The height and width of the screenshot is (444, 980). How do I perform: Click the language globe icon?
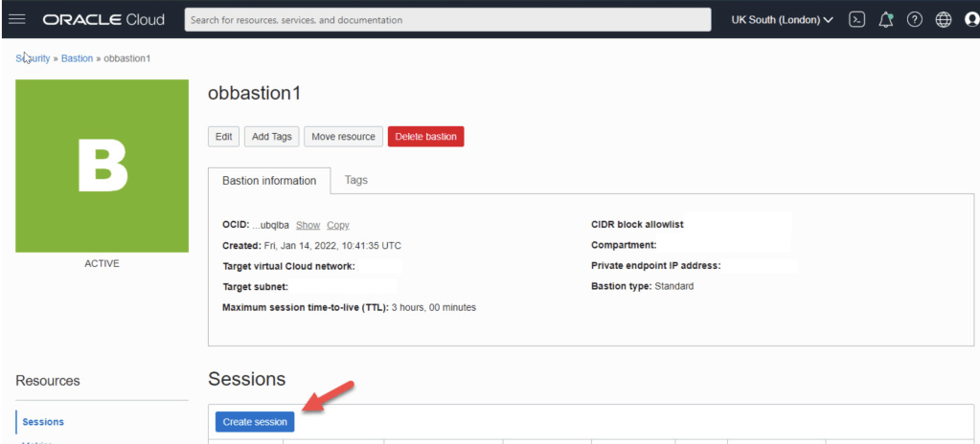pos(943,19)
